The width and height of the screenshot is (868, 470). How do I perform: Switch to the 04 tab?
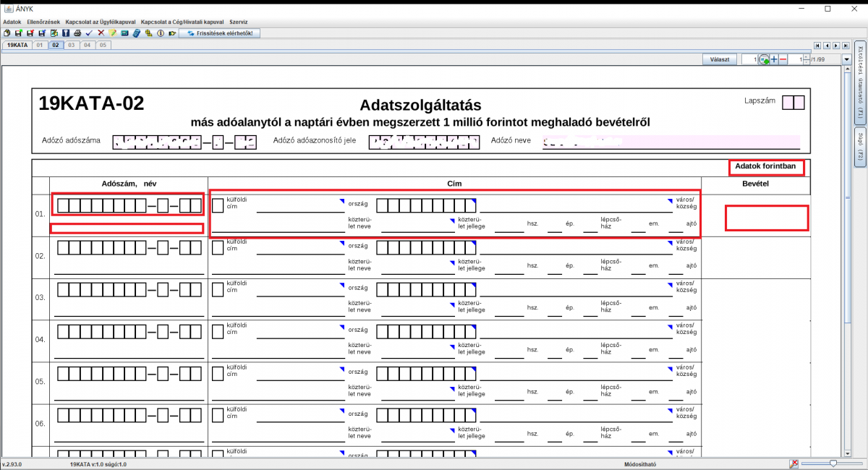(88, 45)
